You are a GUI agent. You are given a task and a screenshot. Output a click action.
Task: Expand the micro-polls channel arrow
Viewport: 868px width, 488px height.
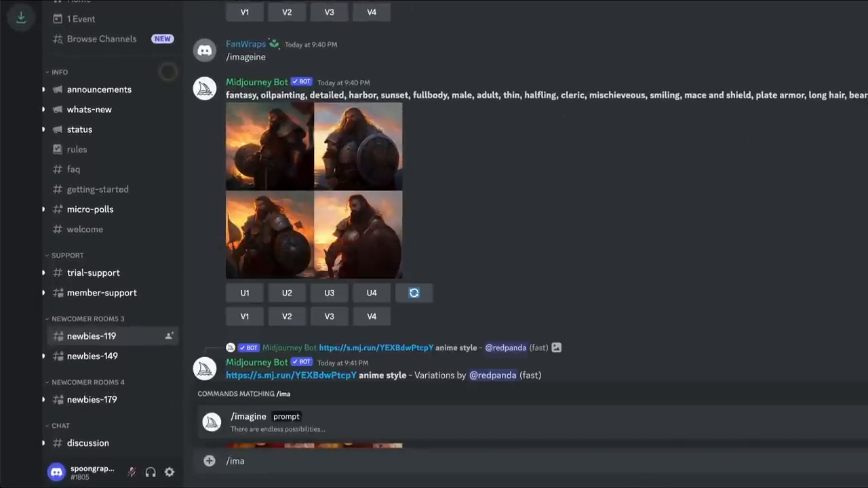pos(44,209)
